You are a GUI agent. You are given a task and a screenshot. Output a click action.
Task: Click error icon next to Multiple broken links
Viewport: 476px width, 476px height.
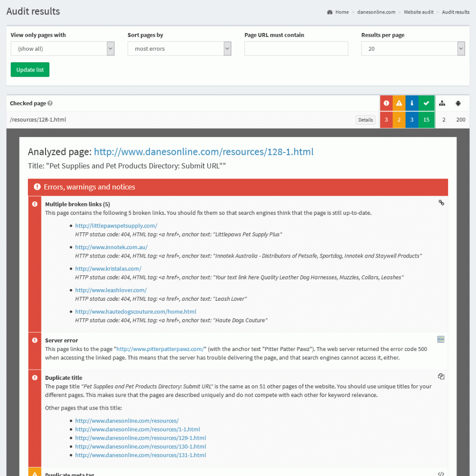[x=35, y=204]
